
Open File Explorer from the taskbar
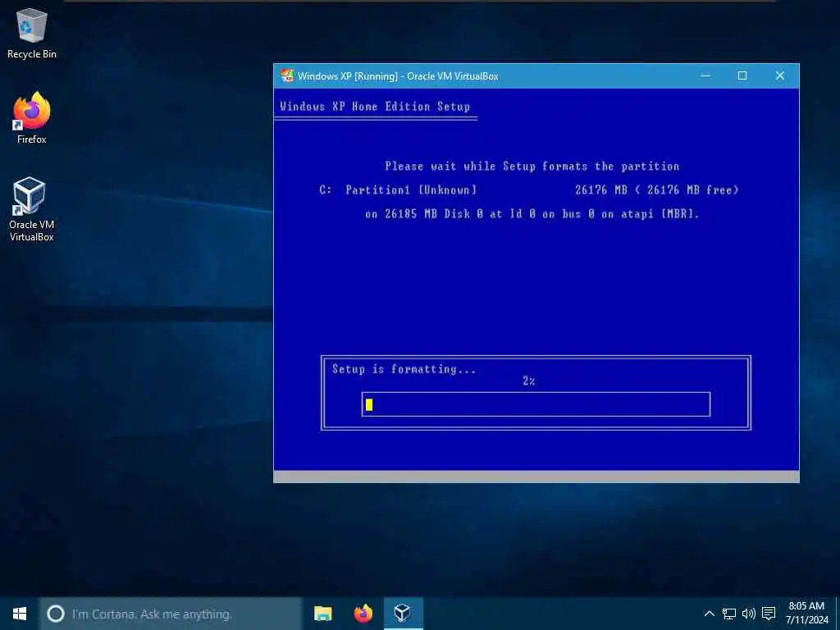point(323,614)
